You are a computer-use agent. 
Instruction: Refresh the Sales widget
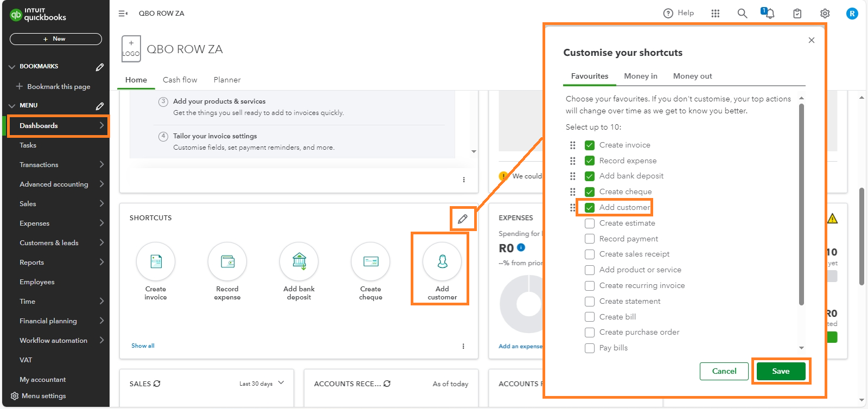pos(157,384)
